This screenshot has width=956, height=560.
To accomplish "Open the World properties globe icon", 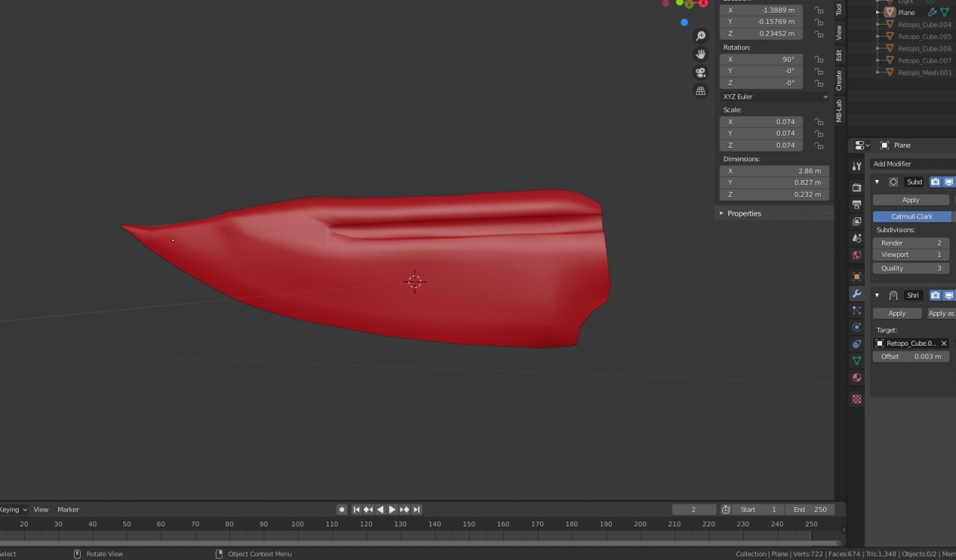I will [x=857, y=255].
